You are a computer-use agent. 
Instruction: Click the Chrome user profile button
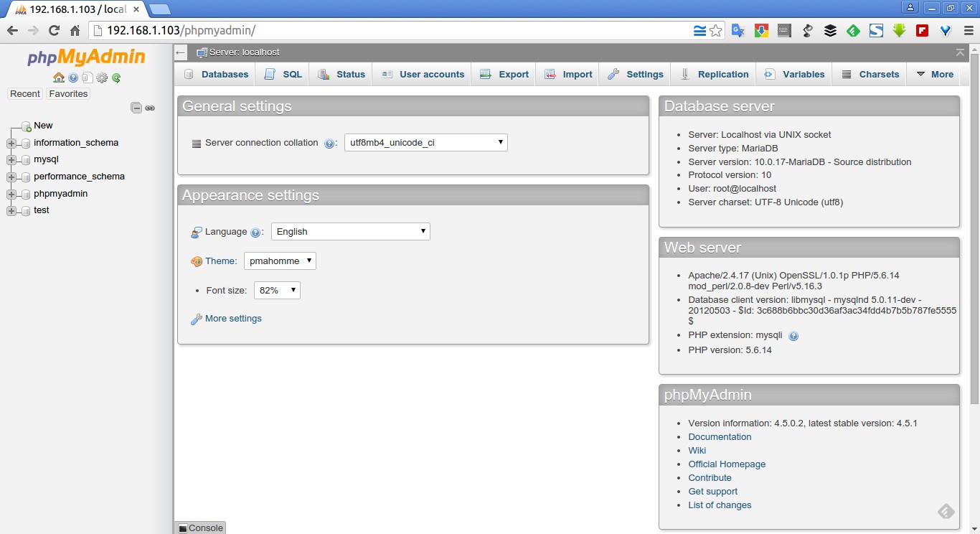[910, 7]
